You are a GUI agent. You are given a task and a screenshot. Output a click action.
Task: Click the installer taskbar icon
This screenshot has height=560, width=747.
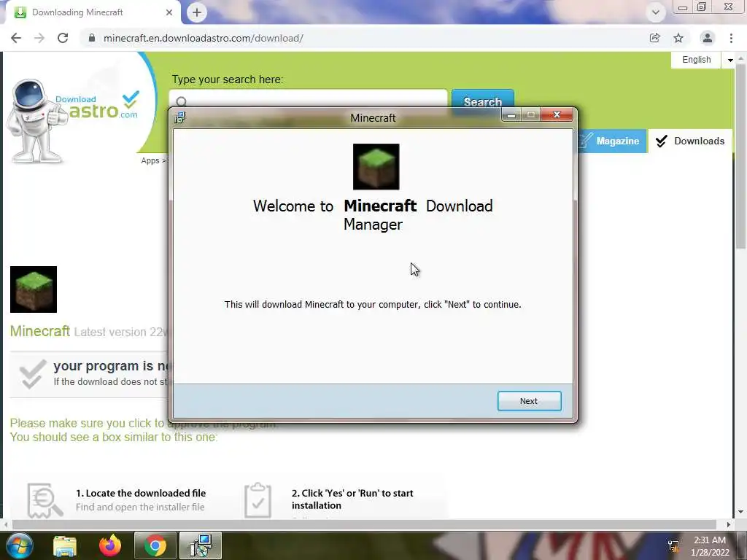[201, 545]
